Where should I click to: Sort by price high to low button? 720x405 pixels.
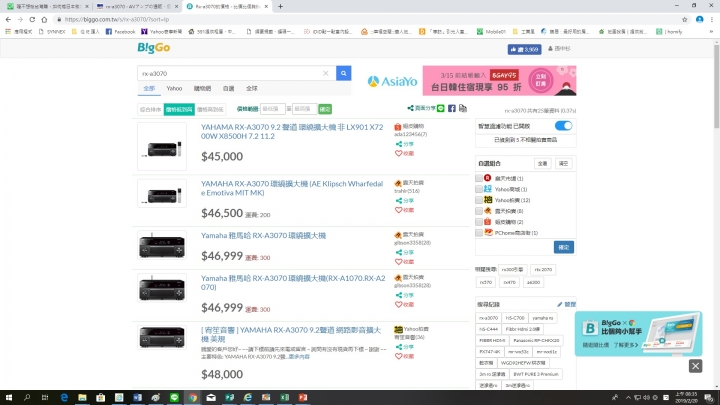pos(210,109)
